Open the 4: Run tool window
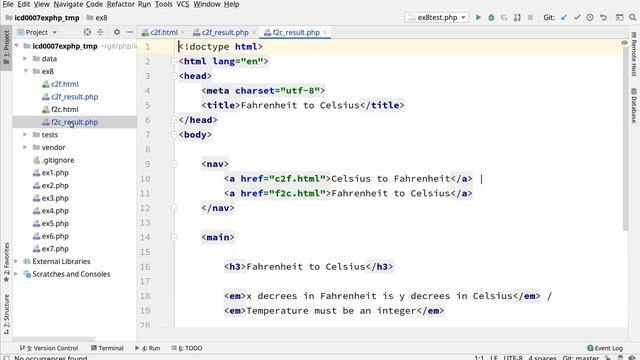Screen dimensions: 640x360 pyautogui.click(x=147, y=348)
